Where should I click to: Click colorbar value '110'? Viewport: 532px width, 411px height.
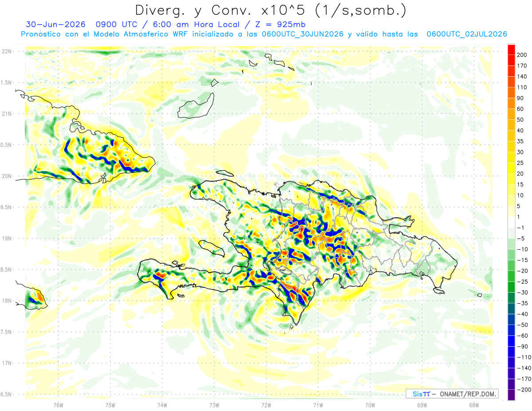521,87
